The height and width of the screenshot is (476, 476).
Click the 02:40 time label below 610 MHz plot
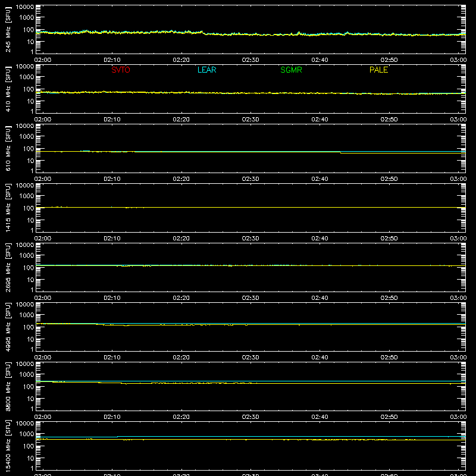(x=320, y=179)
